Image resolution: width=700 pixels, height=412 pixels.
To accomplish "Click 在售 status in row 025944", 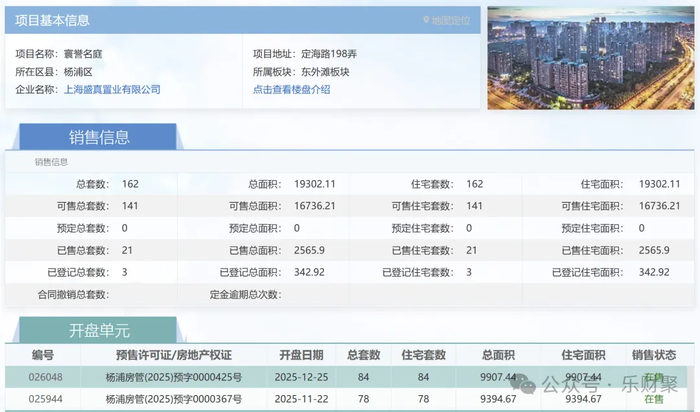I will point(654,399).
